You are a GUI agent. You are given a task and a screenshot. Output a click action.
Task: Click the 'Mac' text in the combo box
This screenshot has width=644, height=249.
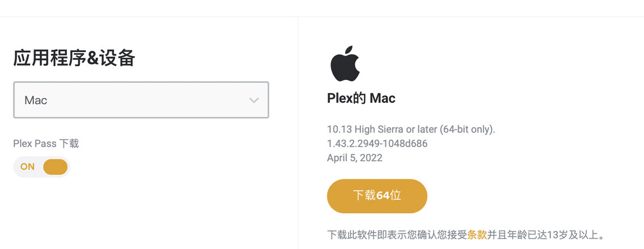[x=36, y=101]
